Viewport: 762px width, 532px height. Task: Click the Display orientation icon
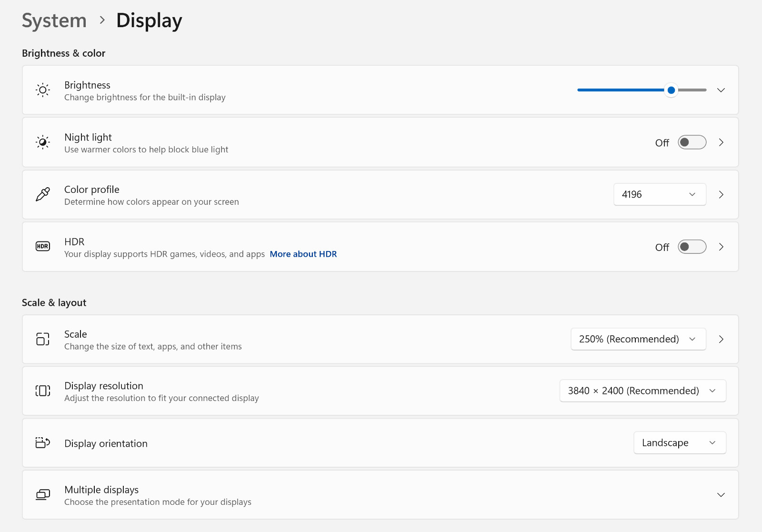point(43,442)
